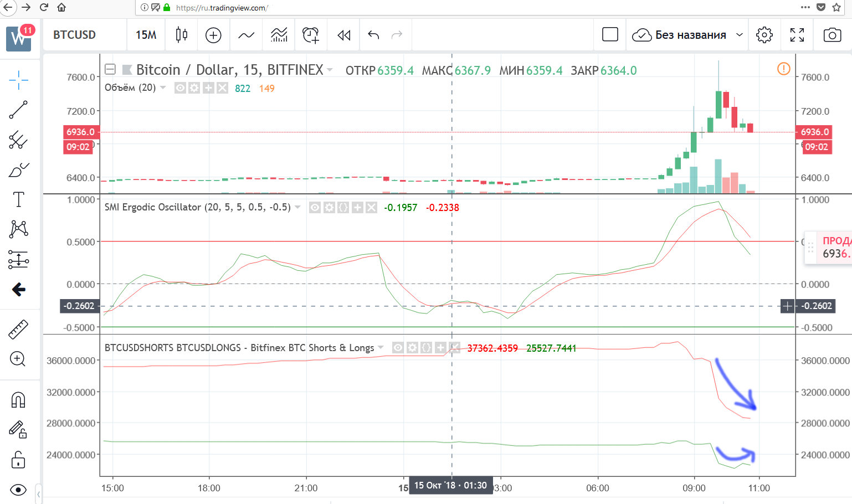This screenshot has width=852, height=504.
Task: Open the candlestick chart style selector
Action: pyautogui.click(x=181, y=35)
